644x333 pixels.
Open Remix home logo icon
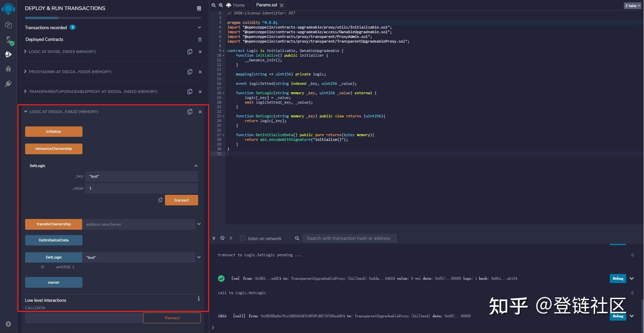point(8,8)
